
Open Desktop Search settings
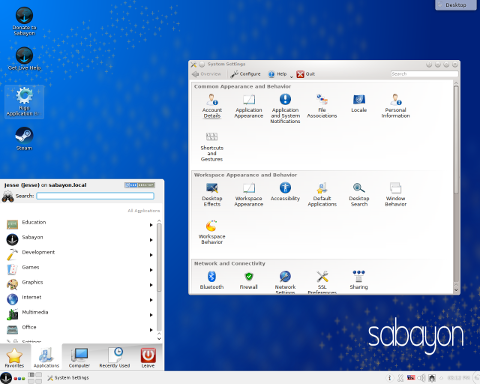tap(359, 195)
